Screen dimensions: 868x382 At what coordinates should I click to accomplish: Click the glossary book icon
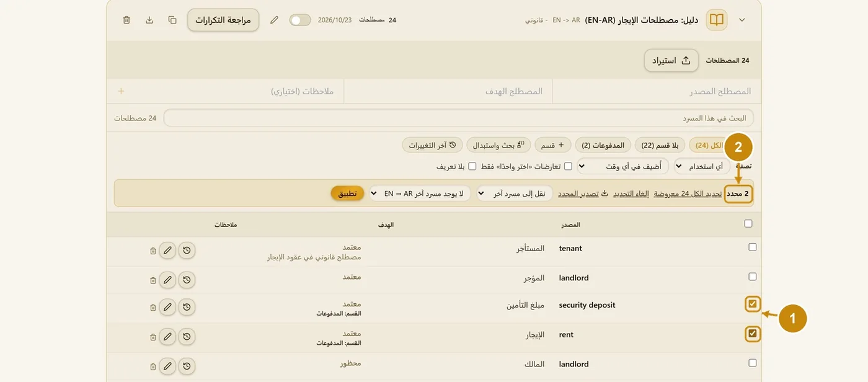717,20
